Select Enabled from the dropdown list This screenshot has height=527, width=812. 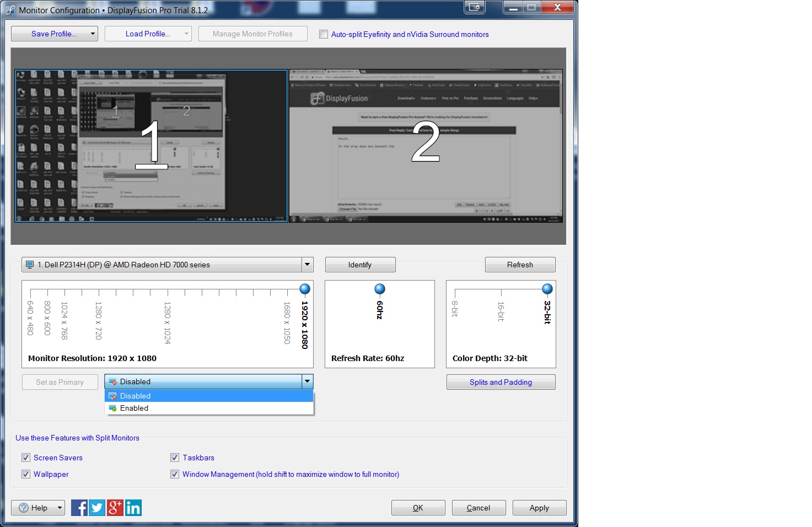click(x=135, y=408)
